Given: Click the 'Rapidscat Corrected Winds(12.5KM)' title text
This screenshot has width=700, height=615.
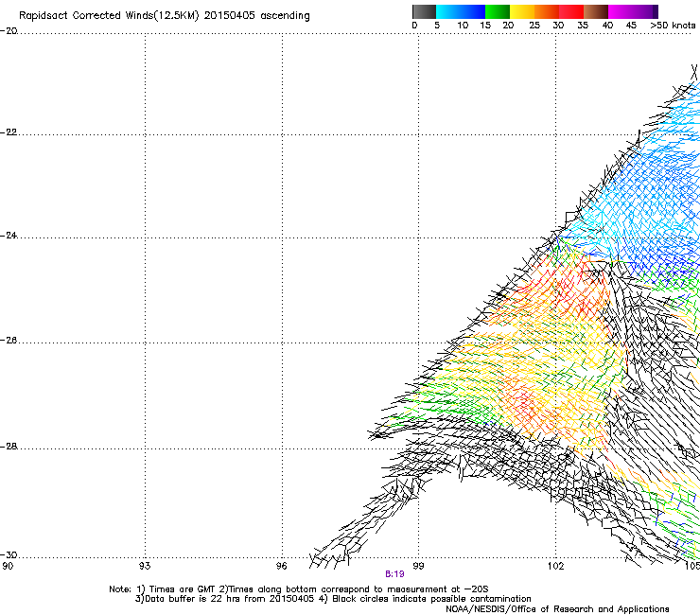Looking at the screenshot, I should [109, 16].
